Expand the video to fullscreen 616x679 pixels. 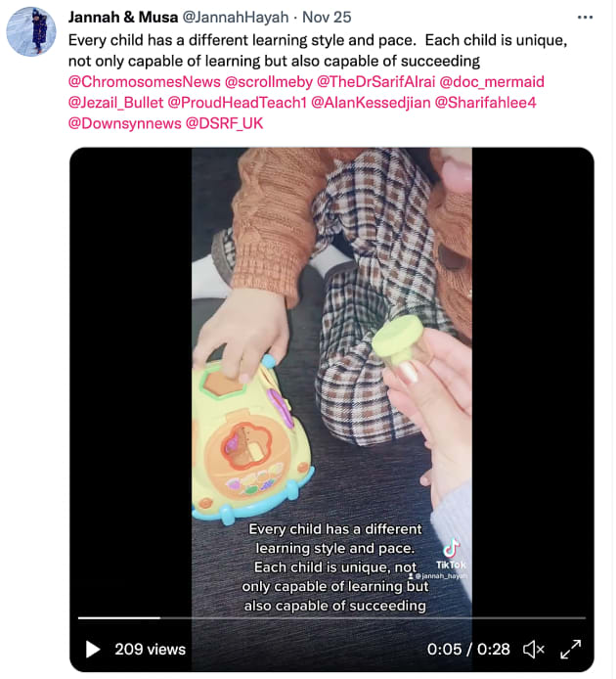pos(570,649)
